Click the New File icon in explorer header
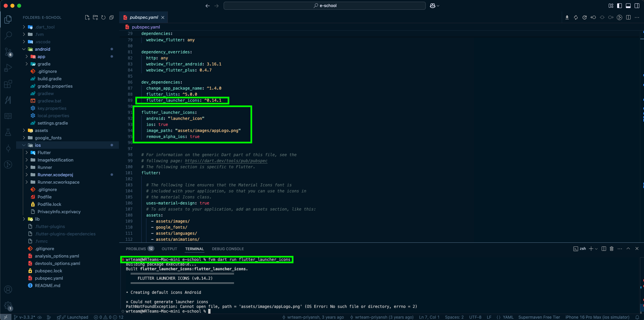The height and width of the screenshot is (320, 644). click(87, 17)
